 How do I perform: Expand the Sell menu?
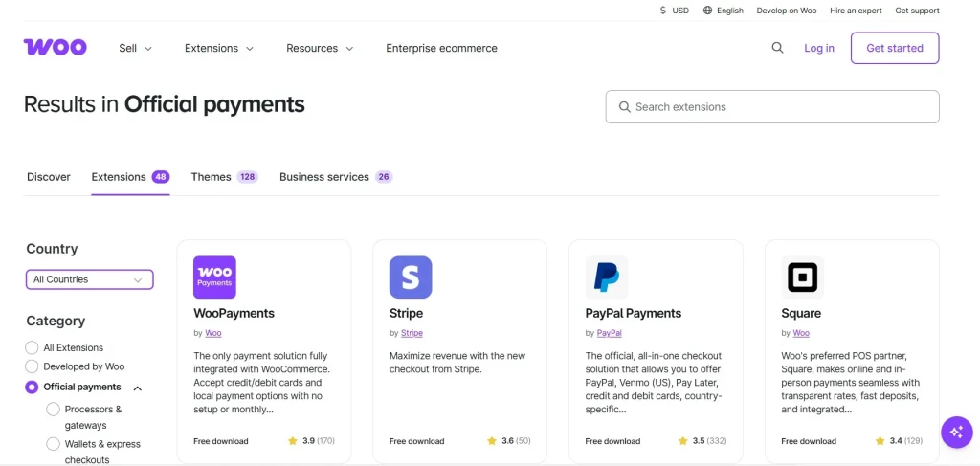[x=135, y=48]
